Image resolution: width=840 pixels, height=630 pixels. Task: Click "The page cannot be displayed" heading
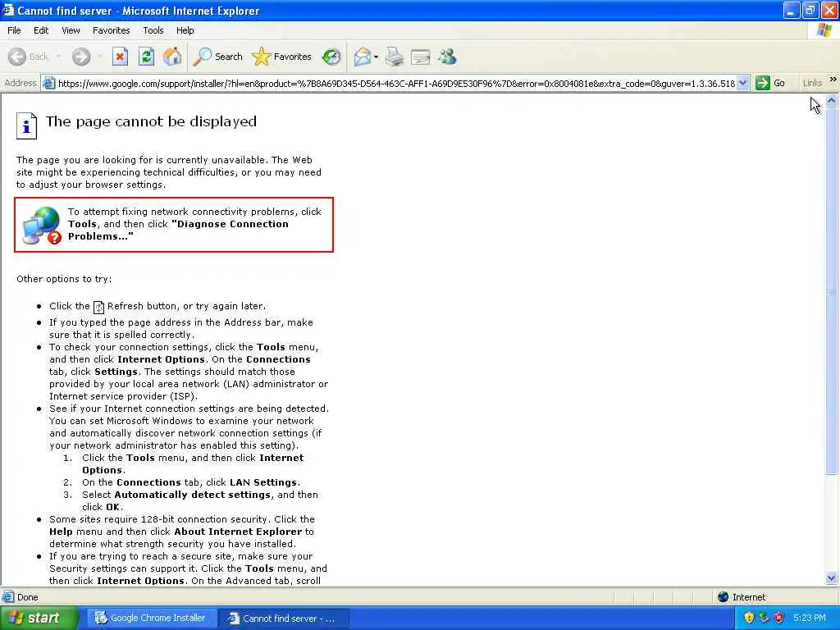[x=151, y=121]
